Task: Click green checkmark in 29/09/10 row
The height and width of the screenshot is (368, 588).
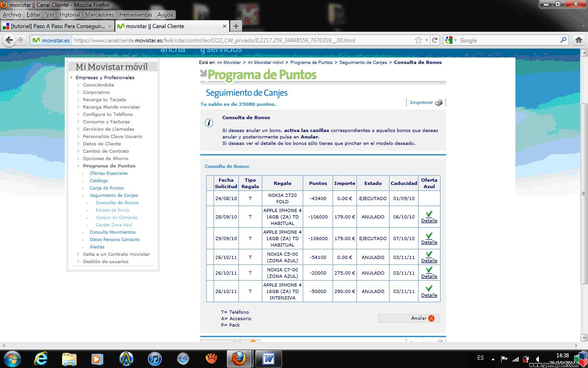Action: click(x=429, y=236)
